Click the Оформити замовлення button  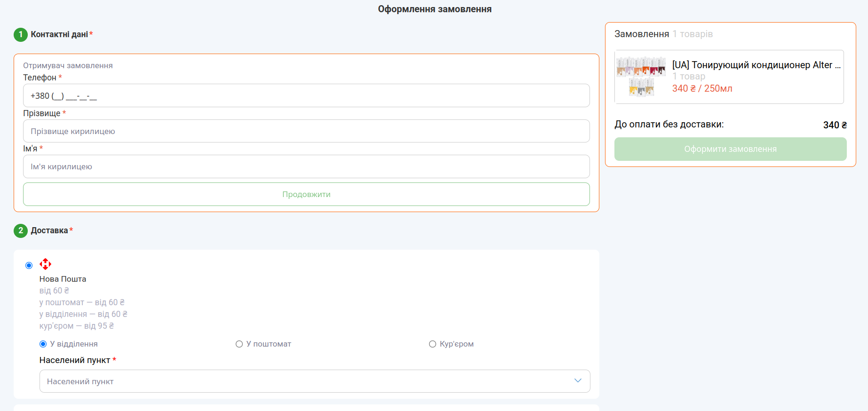(x=730, y=149)
